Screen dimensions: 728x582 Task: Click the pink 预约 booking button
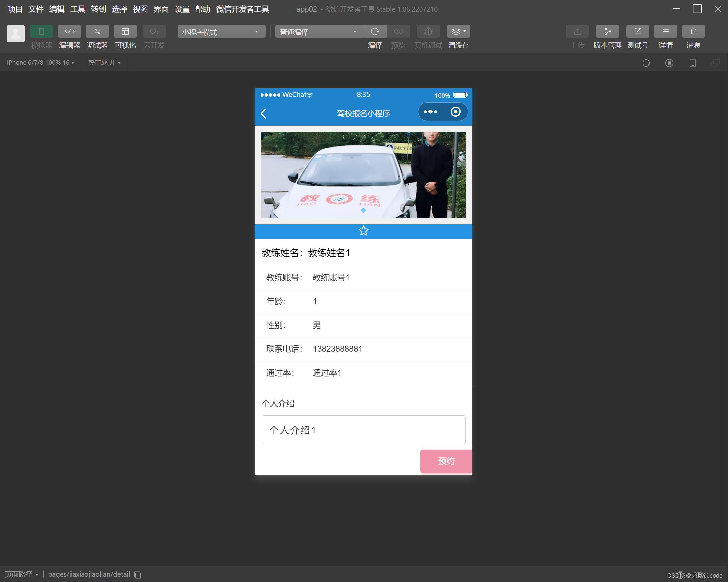[446, 461]
